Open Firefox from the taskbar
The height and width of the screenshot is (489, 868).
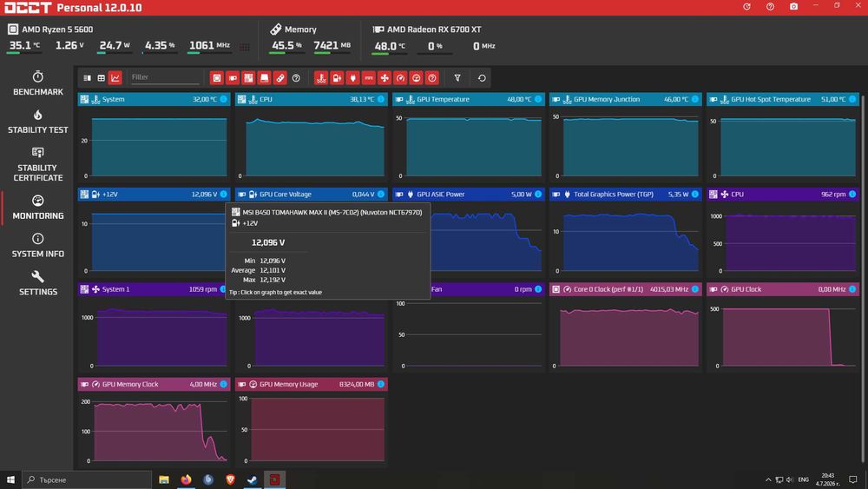[186, 479]
